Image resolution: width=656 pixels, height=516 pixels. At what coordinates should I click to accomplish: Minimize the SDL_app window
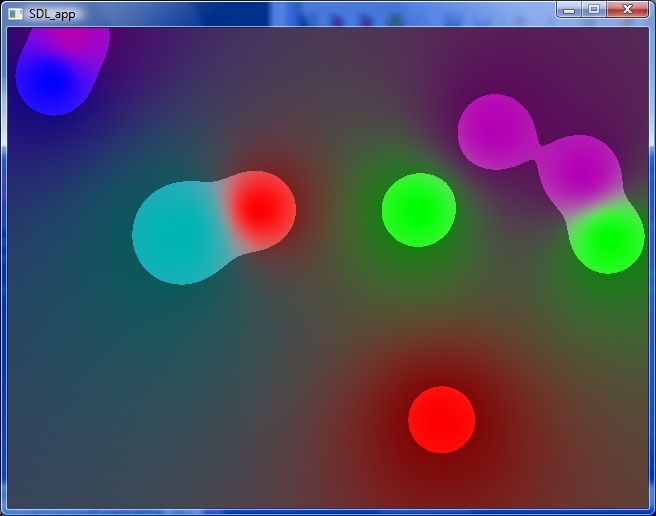pos(569,10)
